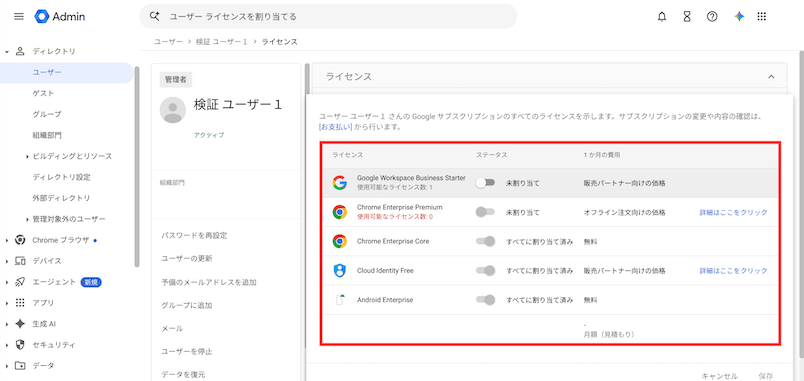Viewport: 804px width, 381px height.
Task: Collapse the ディレクトリ tree section
Action: [x=7, y=52]
